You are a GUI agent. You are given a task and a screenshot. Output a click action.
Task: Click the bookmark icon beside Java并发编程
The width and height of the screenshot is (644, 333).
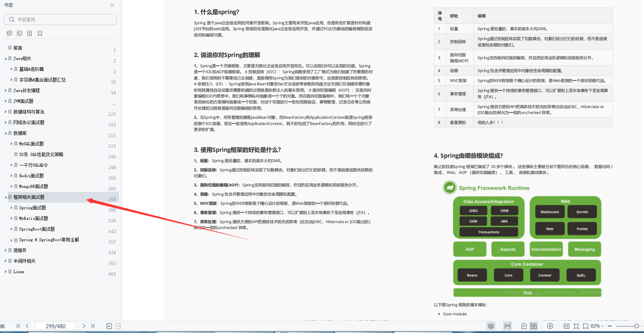(x=10, y=90)
